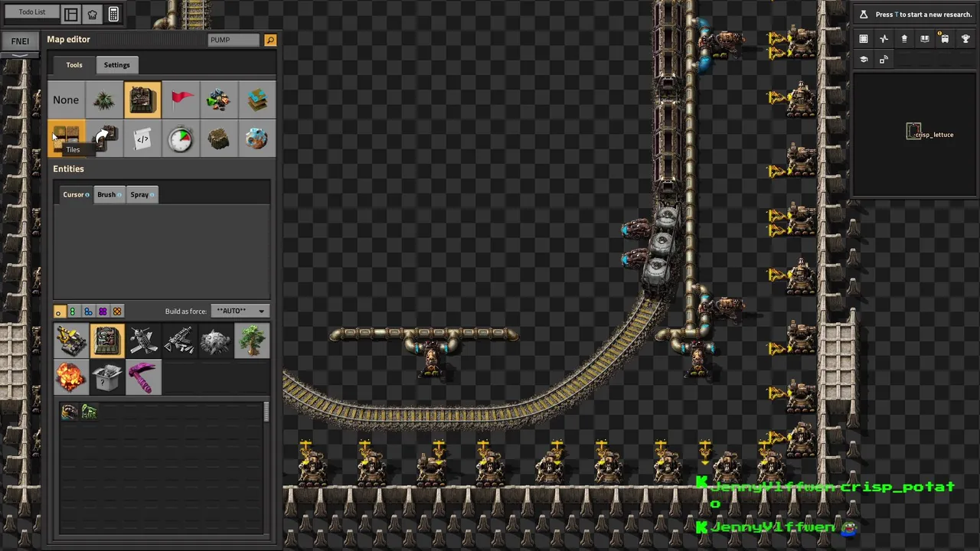The height and width of the screenshot is (551, 980).
Task: Click the research flask prompt
Action: pos(914,15)
